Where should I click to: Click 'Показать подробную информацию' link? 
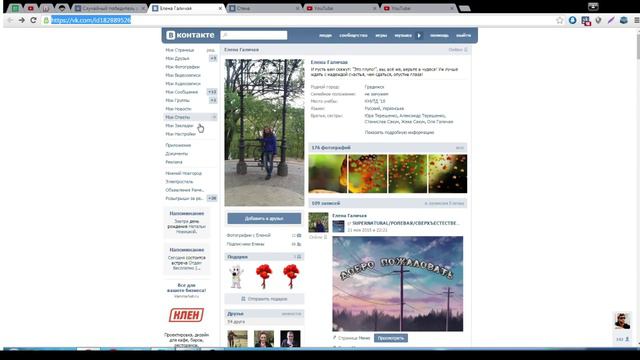399,133
